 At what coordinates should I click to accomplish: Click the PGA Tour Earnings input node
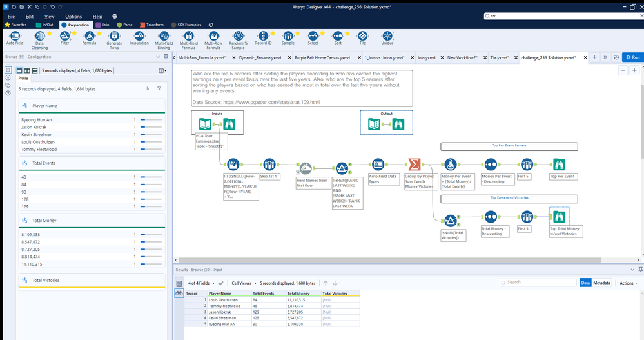click(x=205, y=124)
